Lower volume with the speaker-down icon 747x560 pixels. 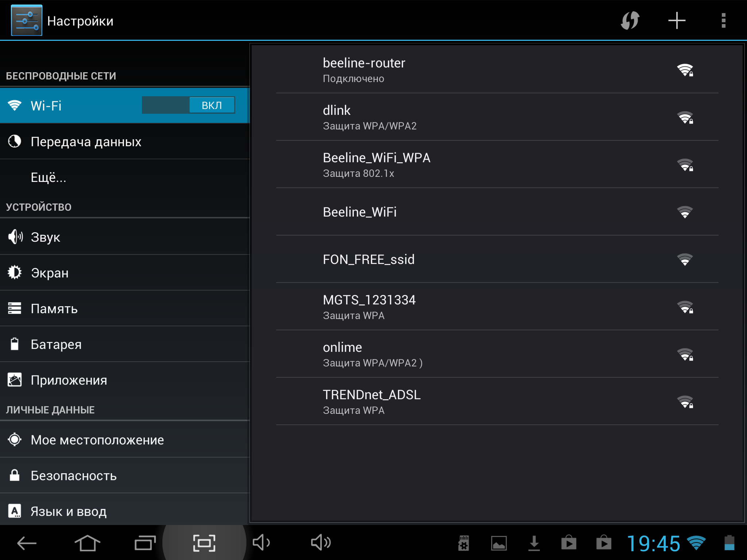(x=261, y=542)
